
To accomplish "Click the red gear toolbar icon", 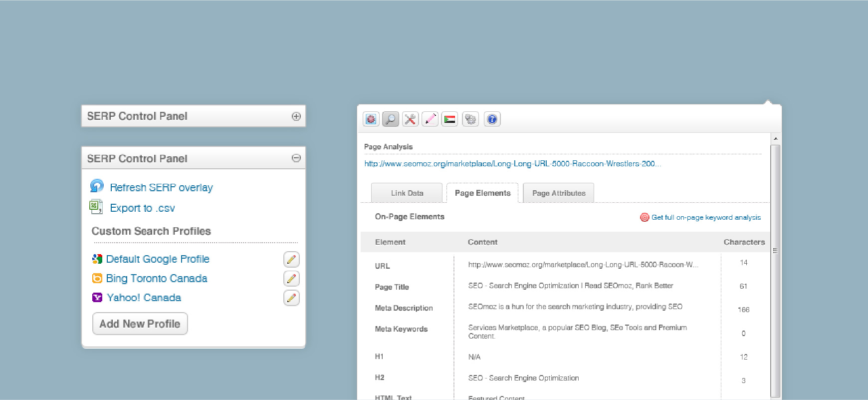I will click(x=371, y=119).
